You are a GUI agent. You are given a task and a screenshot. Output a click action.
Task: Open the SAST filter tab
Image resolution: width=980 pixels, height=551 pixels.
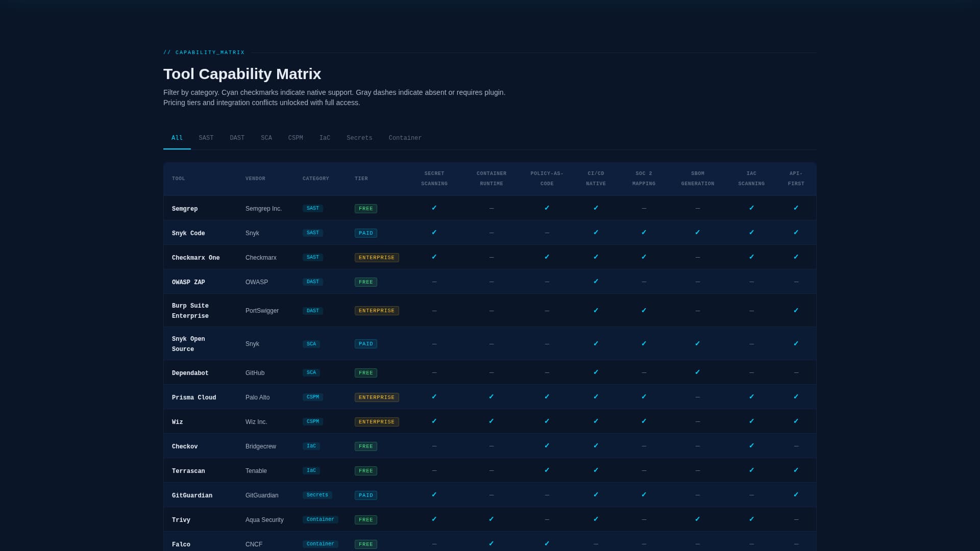tap(206, 138)
